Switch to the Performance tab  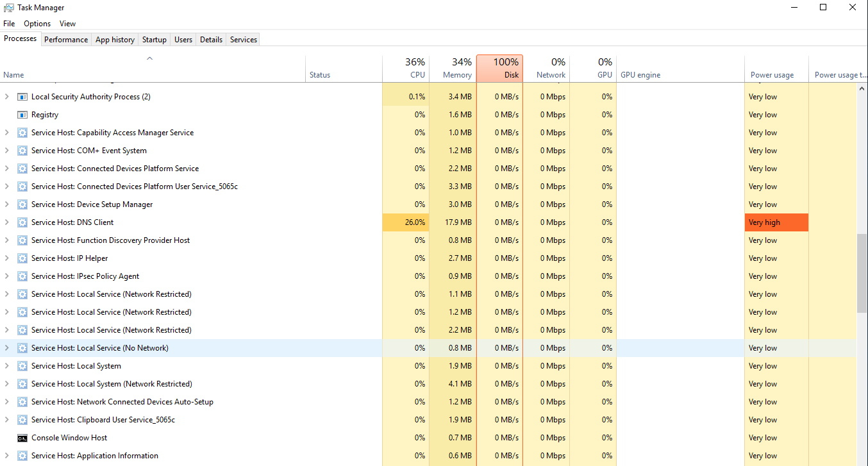click(66, 40)
